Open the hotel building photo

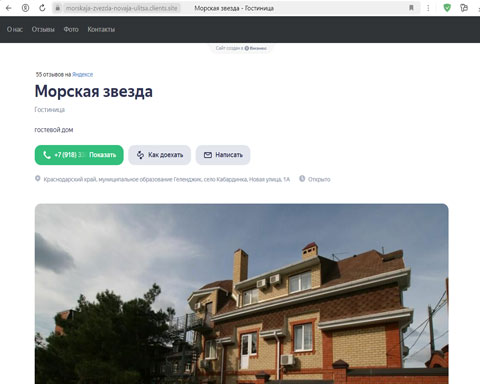[241, 294]
